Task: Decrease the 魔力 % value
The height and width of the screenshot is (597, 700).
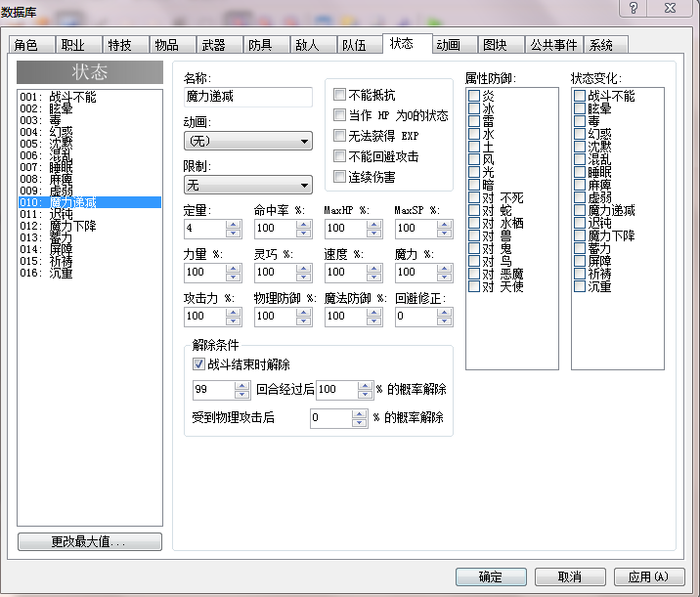Action: click(x=444, y=277)
